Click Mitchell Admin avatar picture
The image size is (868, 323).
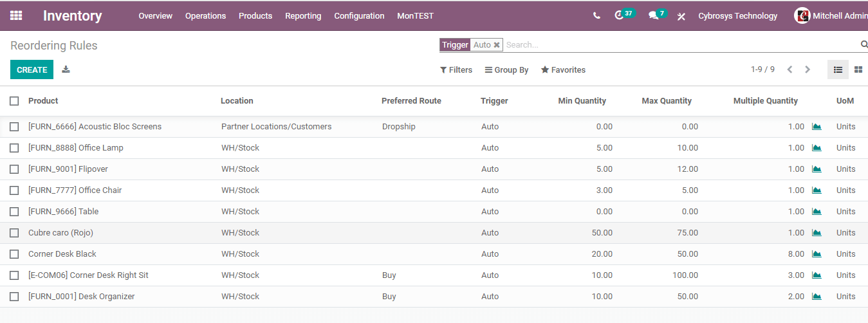click(x=802, y=15)
